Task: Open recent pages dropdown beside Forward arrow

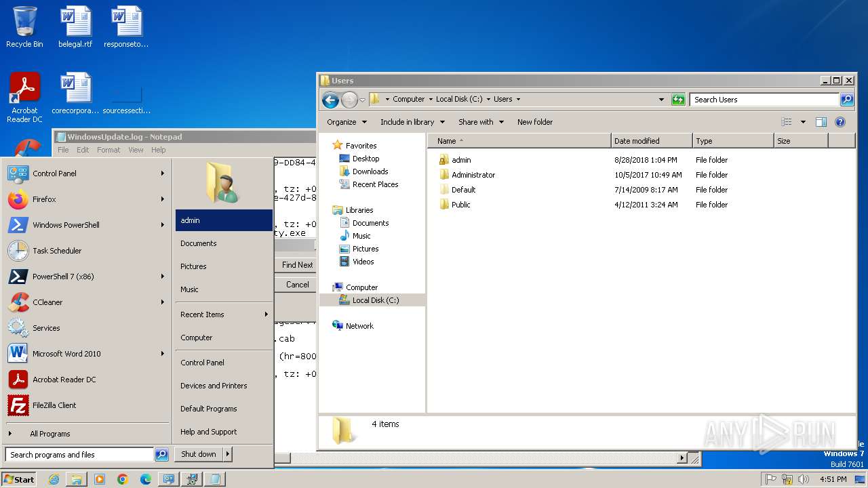Action: [362, 100]
